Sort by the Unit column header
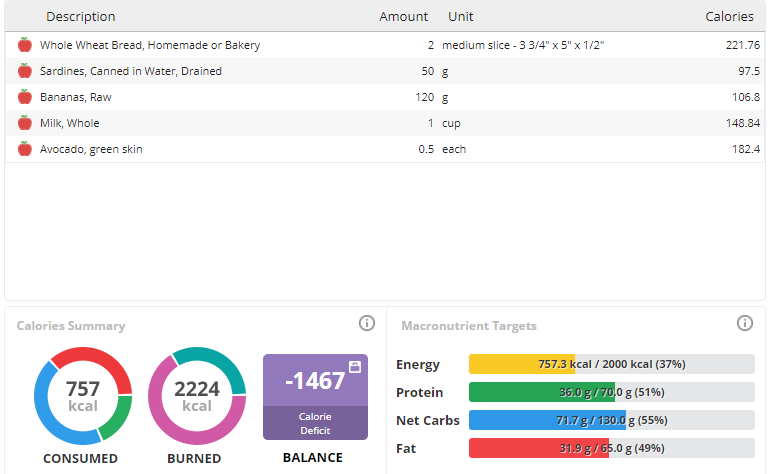This screenshot has width=784, height=474. click(460, 16)
